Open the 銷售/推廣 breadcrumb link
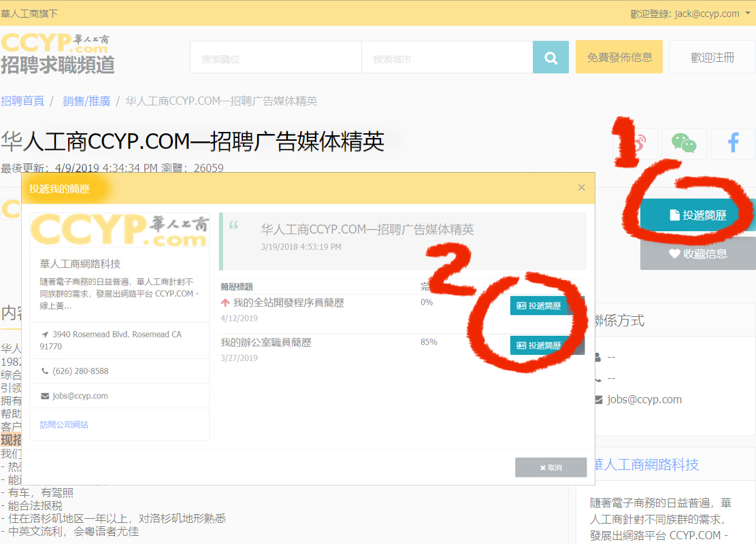The image size is (756, 544). [x=86, y=101]
